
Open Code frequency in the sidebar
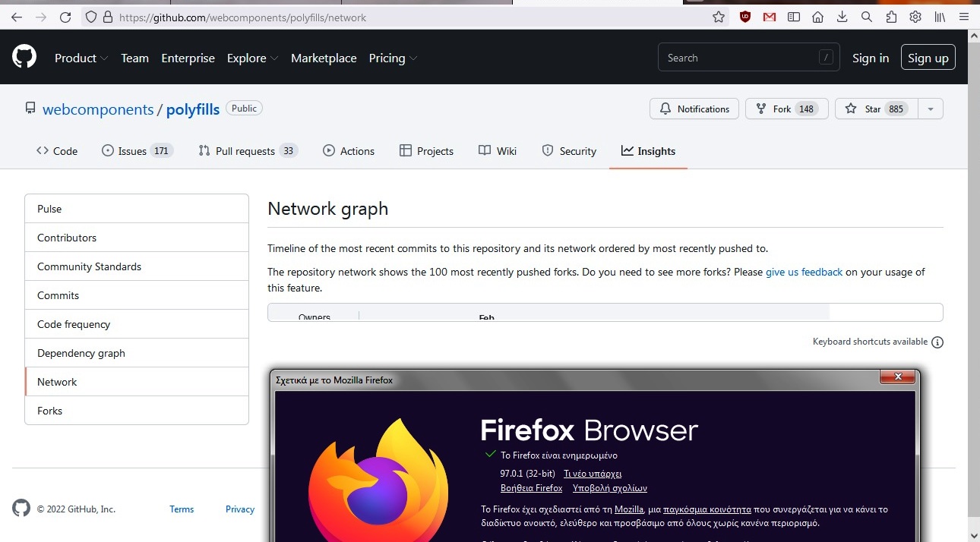[x=137, y=324]
